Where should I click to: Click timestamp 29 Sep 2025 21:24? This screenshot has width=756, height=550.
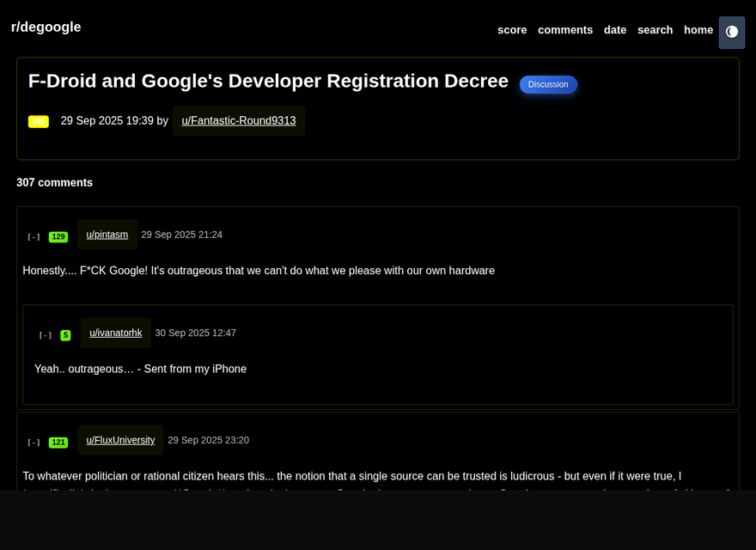tap(182, 235)
